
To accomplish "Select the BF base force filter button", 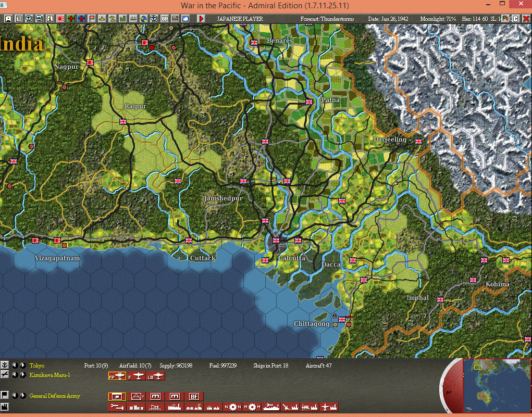I will 194,397.
